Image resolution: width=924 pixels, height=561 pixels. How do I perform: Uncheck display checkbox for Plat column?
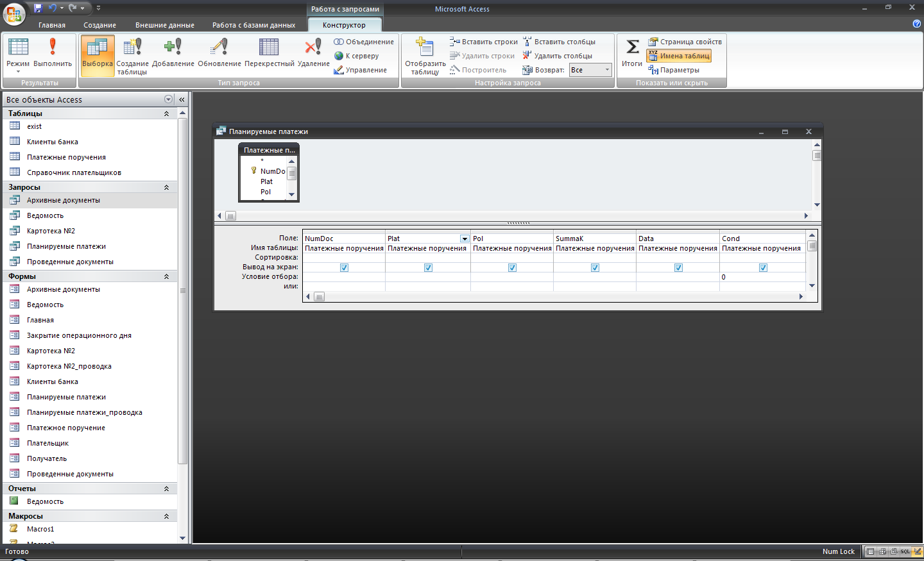pos(428,267)
